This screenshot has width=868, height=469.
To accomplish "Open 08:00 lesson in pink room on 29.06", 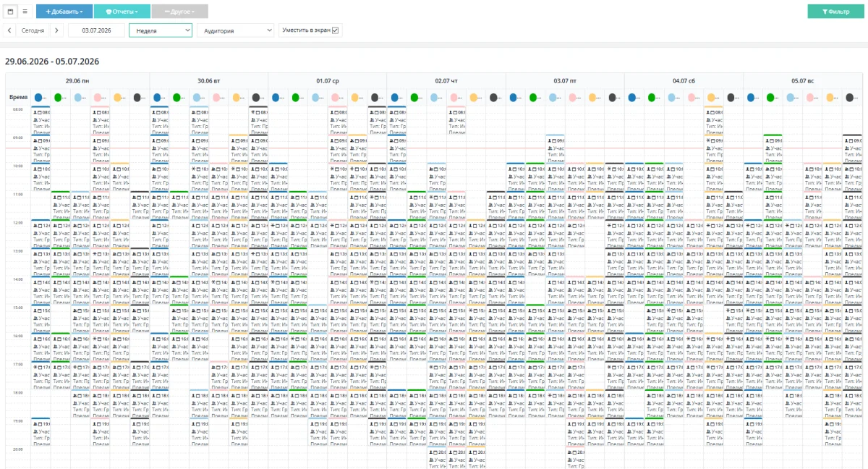I will pos(100,121).
